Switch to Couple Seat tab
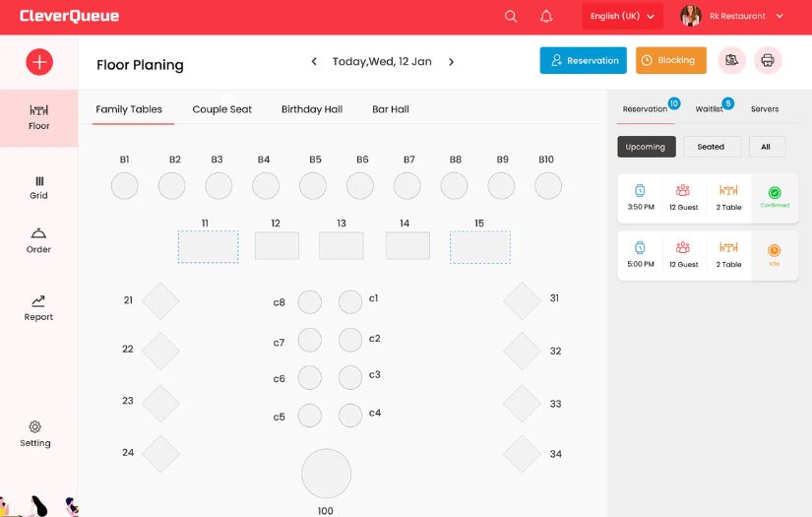 221,109
